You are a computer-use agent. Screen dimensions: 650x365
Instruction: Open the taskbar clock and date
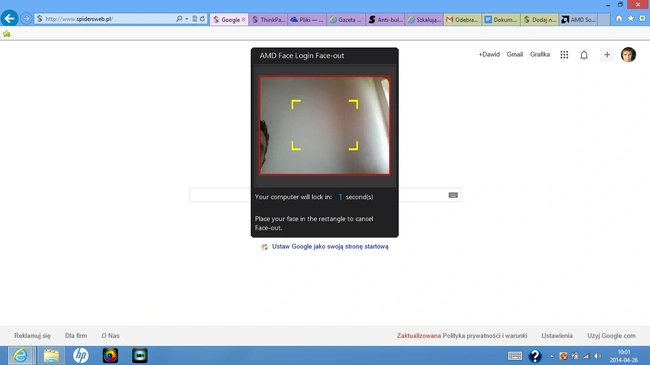(623, 356)
